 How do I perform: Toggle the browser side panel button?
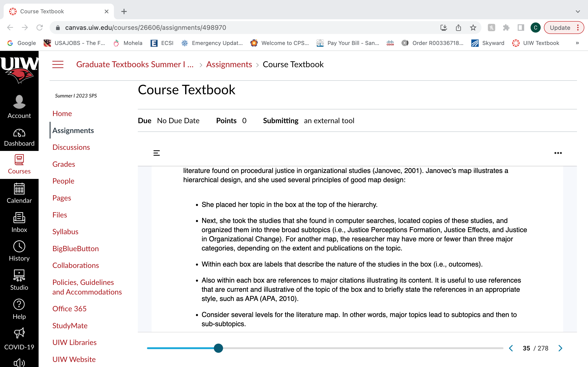520,28
